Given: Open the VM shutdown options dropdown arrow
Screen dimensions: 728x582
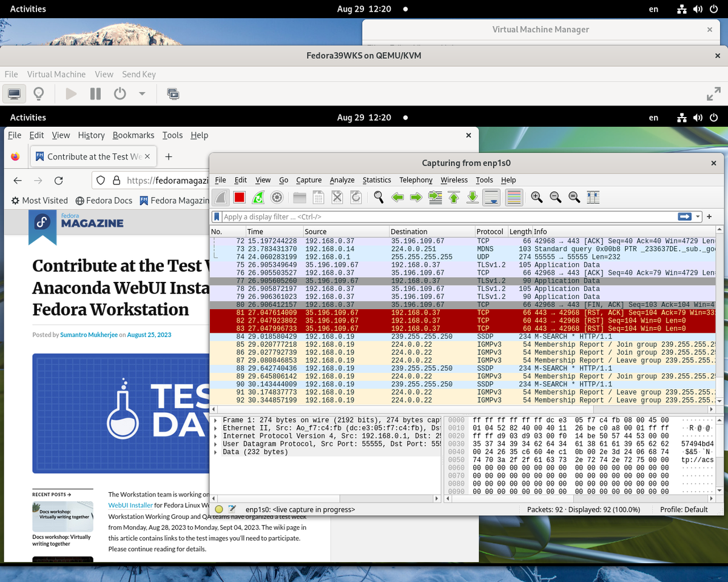Looking at the screenshot, I should tap(142, 94).
